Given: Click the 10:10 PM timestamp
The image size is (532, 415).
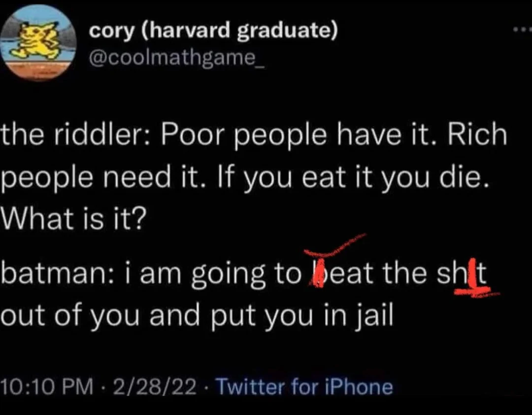Looking at the screenshot, I should pos(47,387).
